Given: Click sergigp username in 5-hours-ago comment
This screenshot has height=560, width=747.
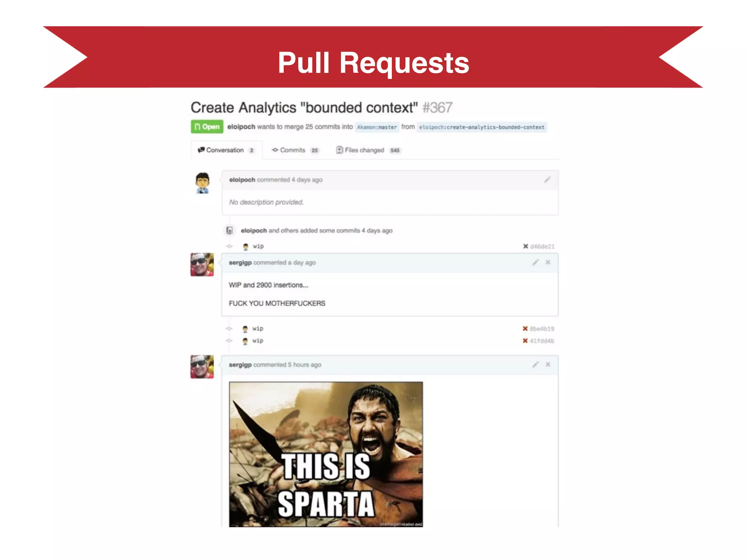Looking at the screenshot, I should point(240,365).
